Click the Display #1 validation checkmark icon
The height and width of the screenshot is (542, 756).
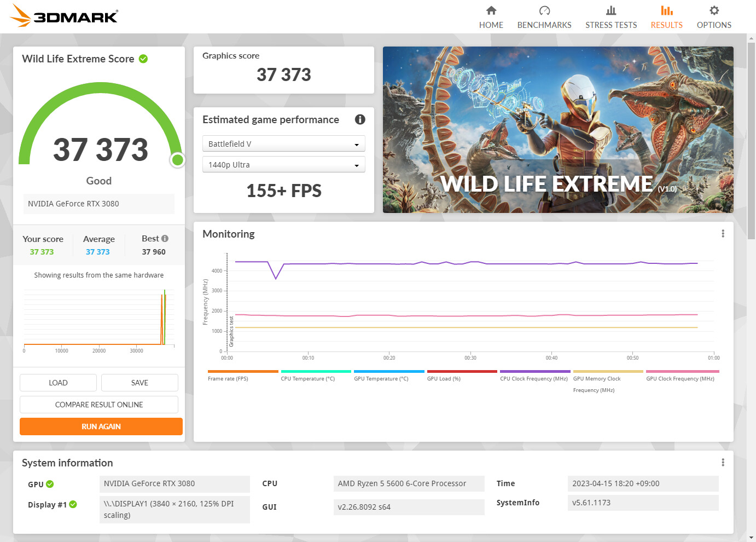(73, 504)
